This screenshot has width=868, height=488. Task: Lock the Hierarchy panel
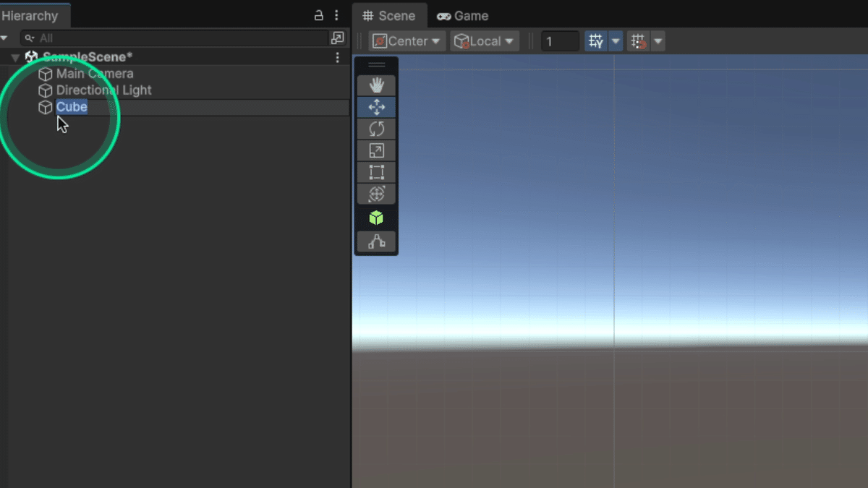coord(318,15)
